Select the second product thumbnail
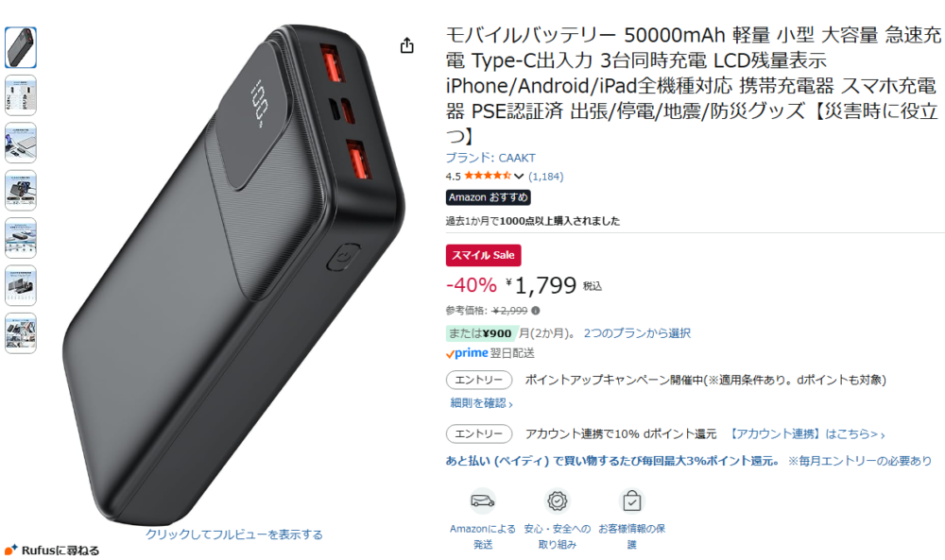Viewport: 945px width, 560px height. tap(21, 95)
